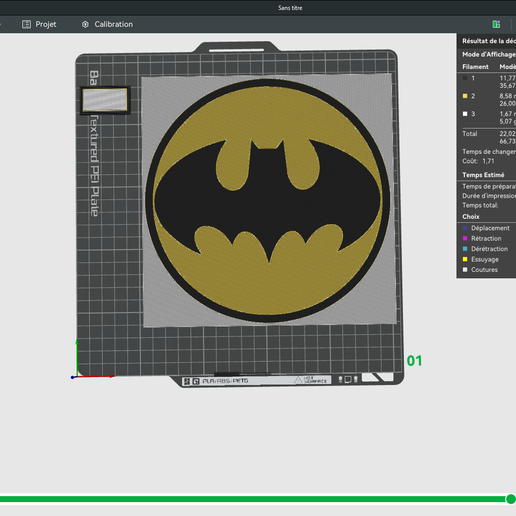Click the Sans titre window title
This screenshot has width=516, height=516.
290,8
